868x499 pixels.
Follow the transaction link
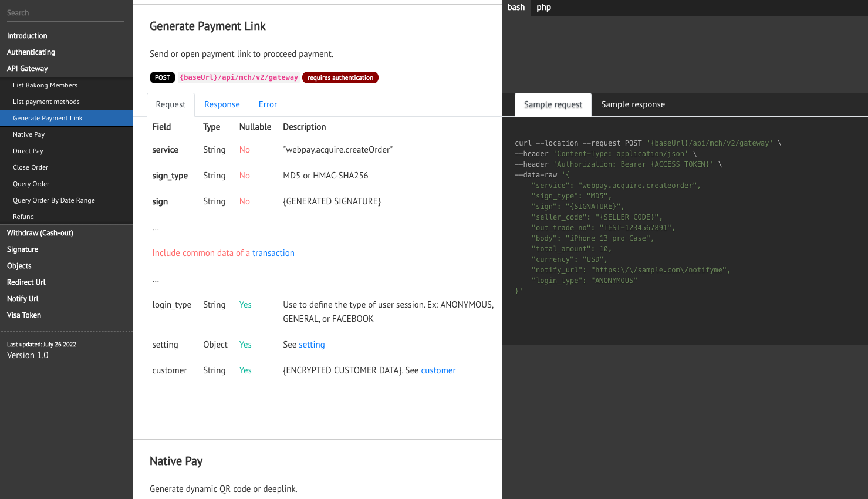coord(273,253)
